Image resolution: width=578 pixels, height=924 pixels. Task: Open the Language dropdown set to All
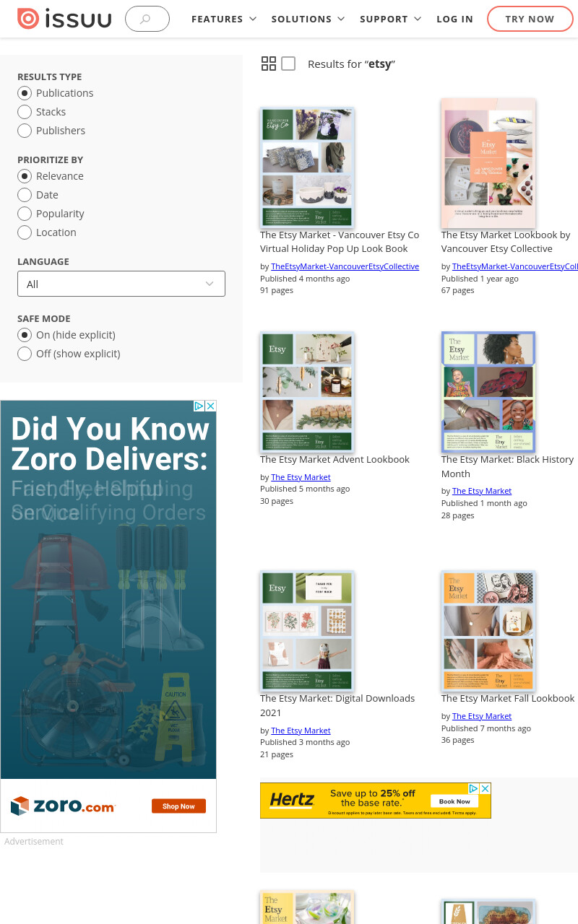(121, 284)
